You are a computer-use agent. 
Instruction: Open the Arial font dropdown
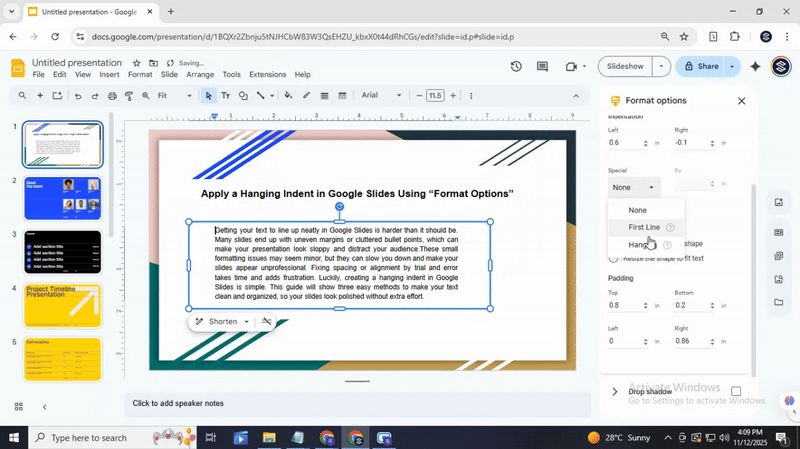381,96
